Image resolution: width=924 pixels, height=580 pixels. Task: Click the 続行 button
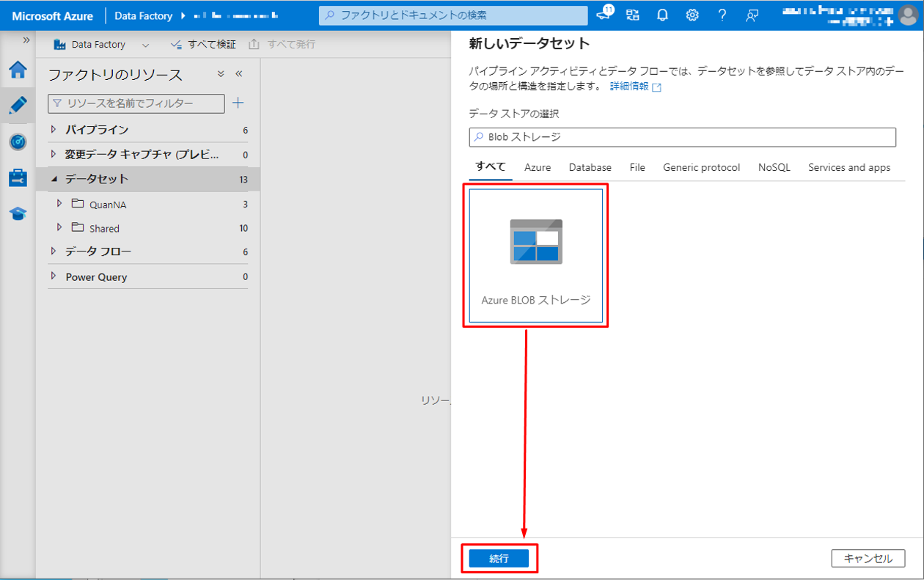coord(499,558)
